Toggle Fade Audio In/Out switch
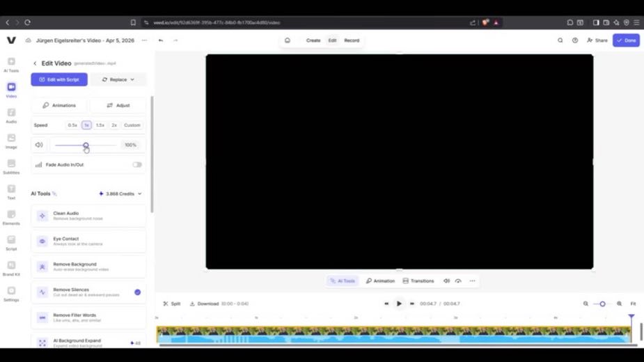The height and width of the screenshot is (362, 644). 137,165
